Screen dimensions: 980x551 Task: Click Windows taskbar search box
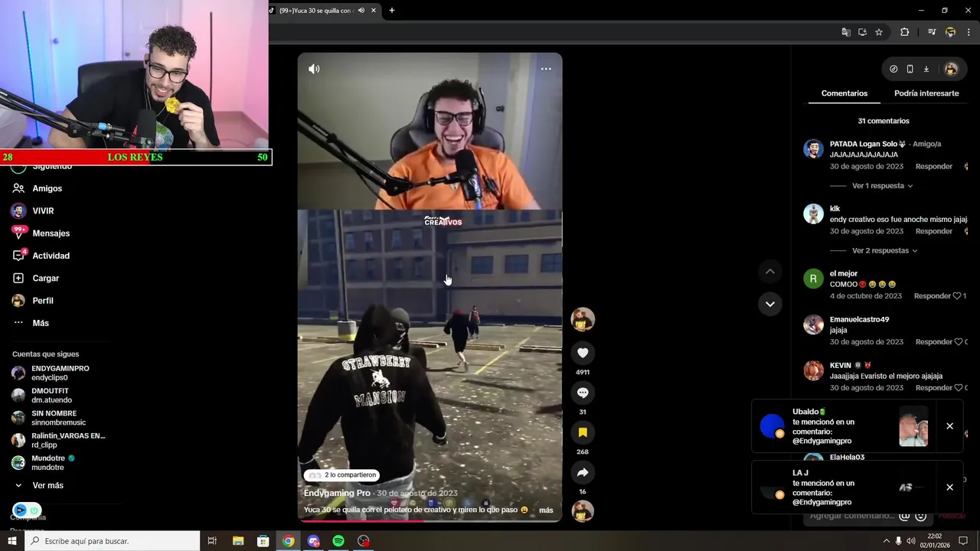[113, 541]
